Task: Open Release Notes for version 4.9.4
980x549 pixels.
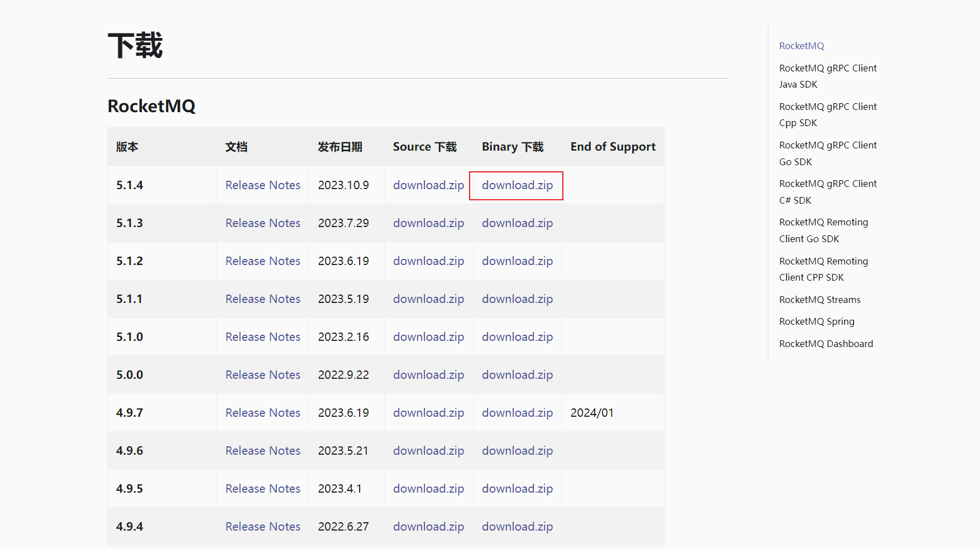Action: pos(262,527)
